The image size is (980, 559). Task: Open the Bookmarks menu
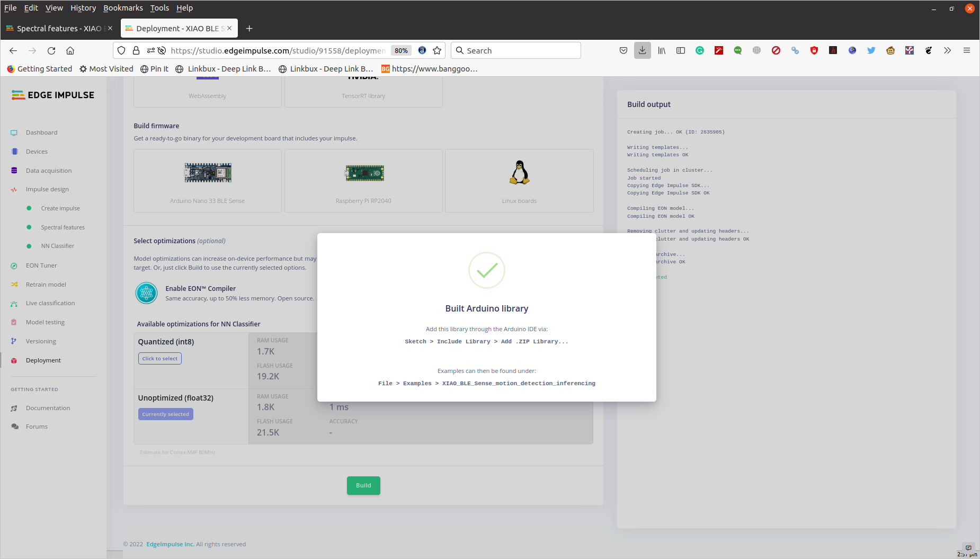(123, 8)
